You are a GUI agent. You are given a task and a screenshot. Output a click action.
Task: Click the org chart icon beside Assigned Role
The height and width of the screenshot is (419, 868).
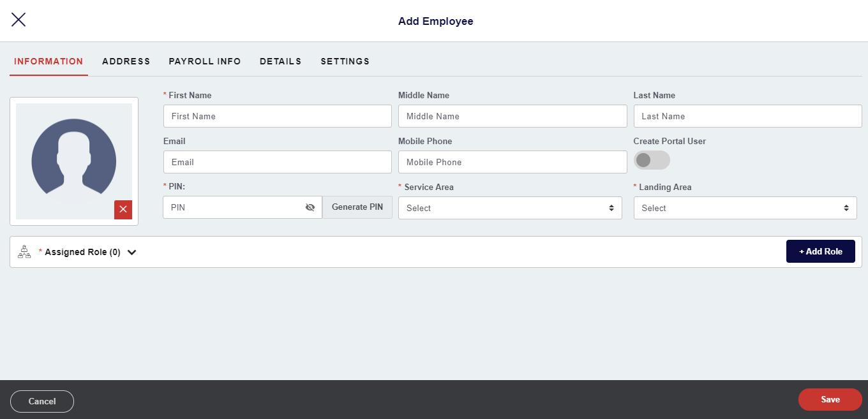click(x=24, y=251)
